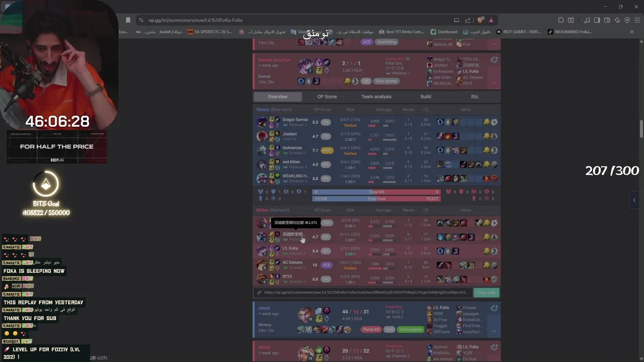The image size is (644, 362).
Task: Open AC Delsere's summoner profile
Action: coord(292,262)
